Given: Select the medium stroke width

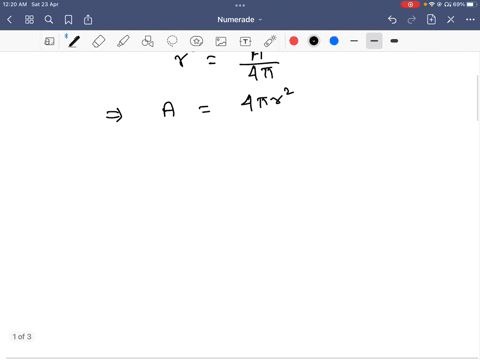Looking at the screenshot, I should (x=374, y=41).
